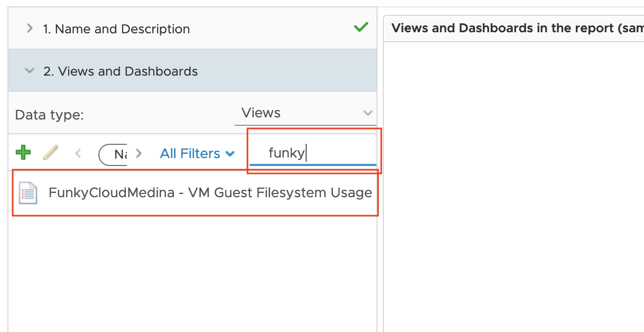Viewport: 644px width, 332px height.
Task: Open the Data type Views dropdown
Action: pos(305,113)
